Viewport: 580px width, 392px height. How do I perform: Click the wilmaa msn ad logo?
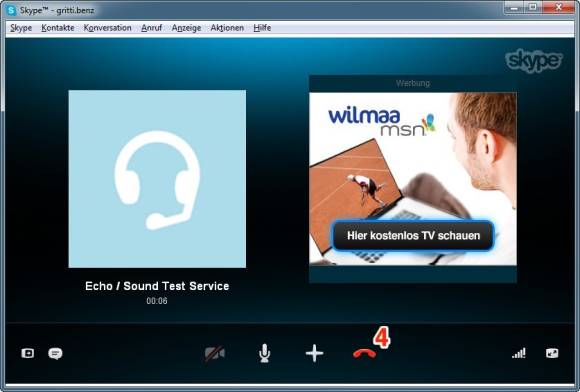pos(381,122)
